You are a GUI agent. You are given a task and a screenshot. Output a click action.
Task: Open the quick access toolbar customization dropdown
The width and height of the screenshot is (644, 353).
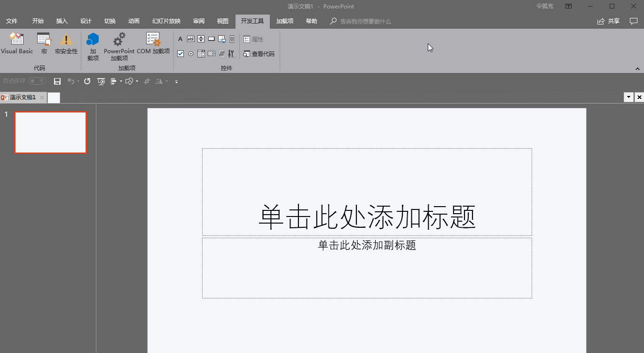pyautogui.click(x=176, y=81)
